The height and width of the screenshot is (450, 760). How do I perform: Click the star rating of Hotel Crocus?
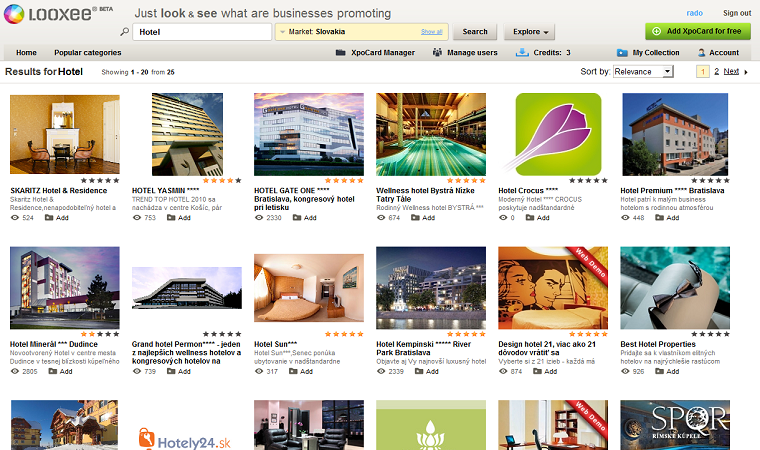pos(588,180)
